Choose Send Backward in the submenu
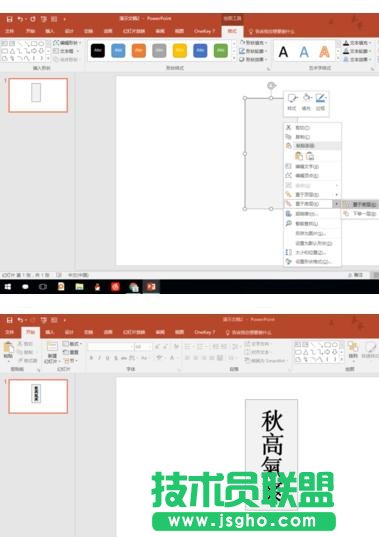379x537 pixels. pyautogui.click(x=361, y=213)
